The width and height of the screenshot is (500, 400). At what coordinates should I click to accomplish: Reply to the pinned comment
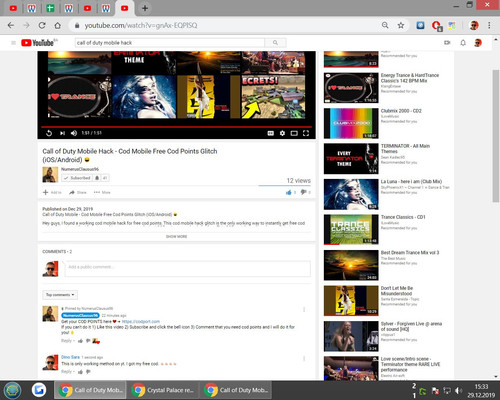pyautogui.click(x=66, y=341)
